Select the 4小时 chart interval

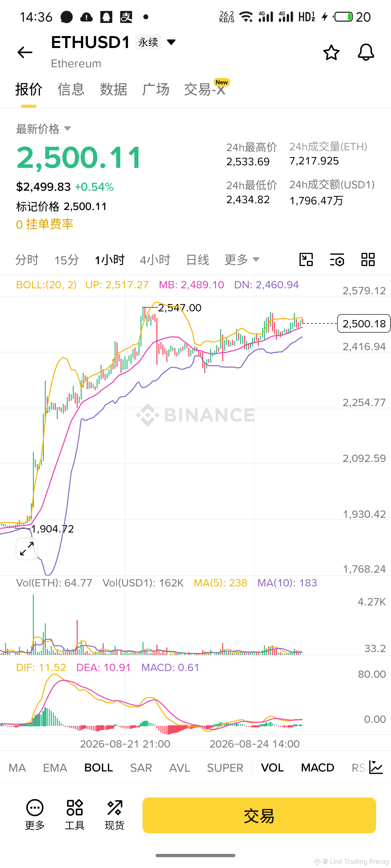(155, 260)
